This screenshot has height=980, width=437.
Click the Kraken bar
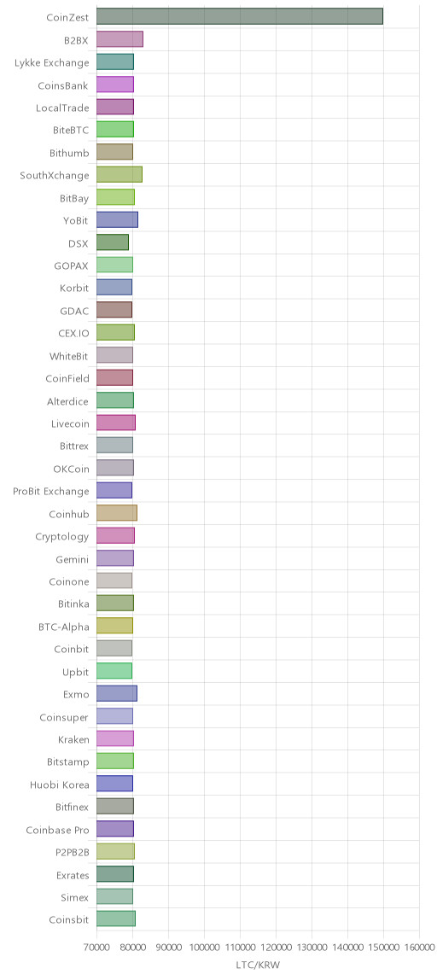[x=115, y=739]
